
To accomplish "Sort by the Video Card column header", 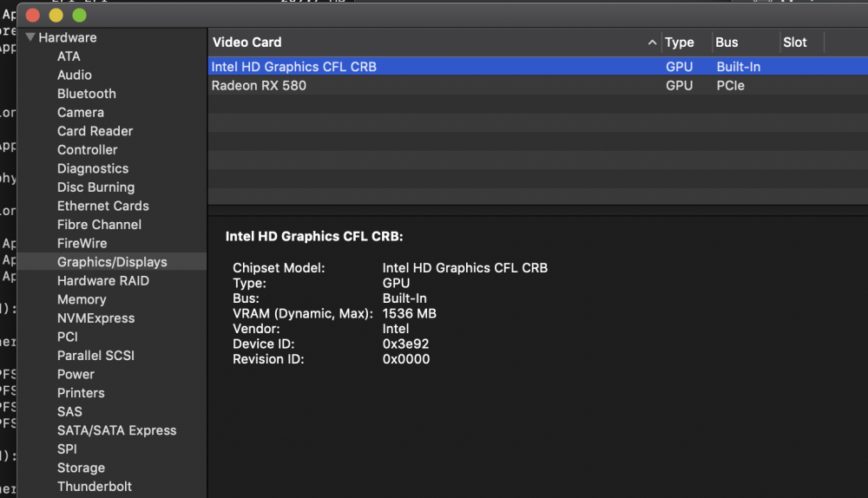I will (x=247, y=43).
